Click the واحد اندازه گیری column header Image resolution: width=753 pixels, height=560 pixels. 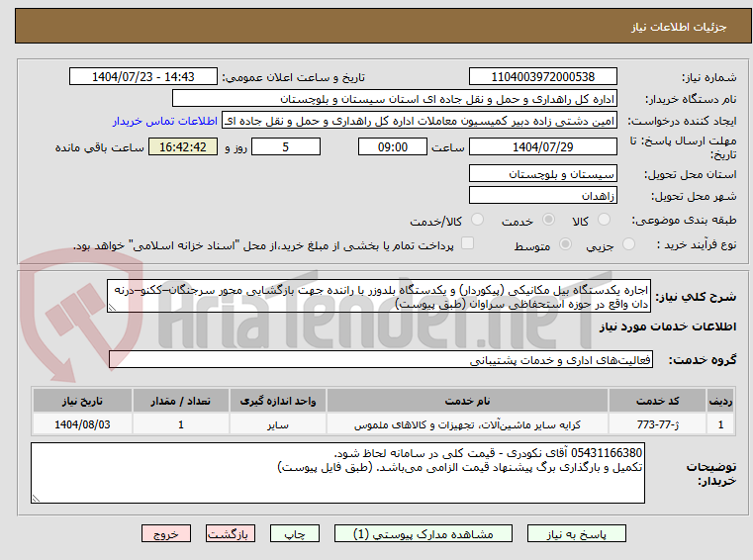point(278,401)
